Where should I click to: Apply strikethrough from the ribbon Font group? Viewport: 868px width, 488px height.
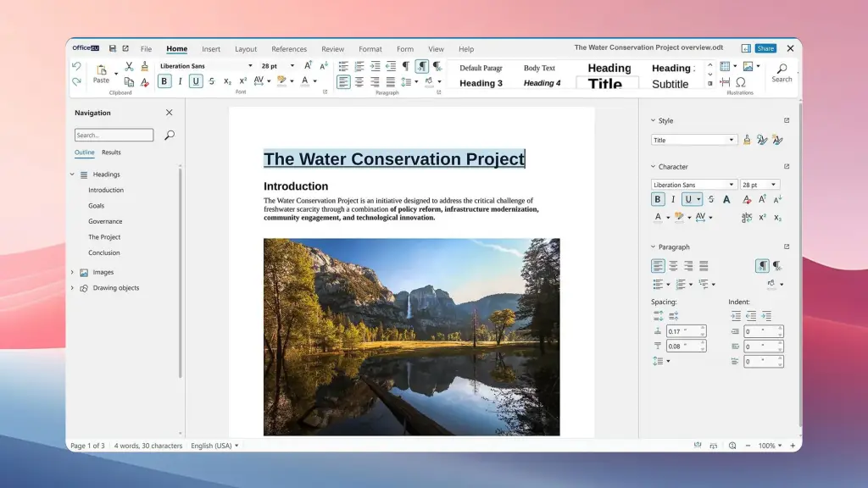[x=212, y=81]
